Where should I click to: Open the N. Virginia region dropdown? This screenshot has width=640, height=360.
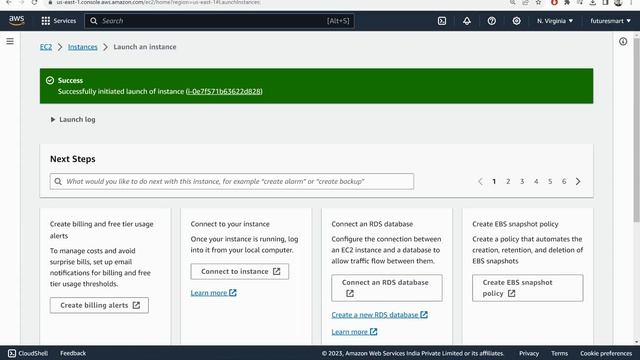coord(555,21)
